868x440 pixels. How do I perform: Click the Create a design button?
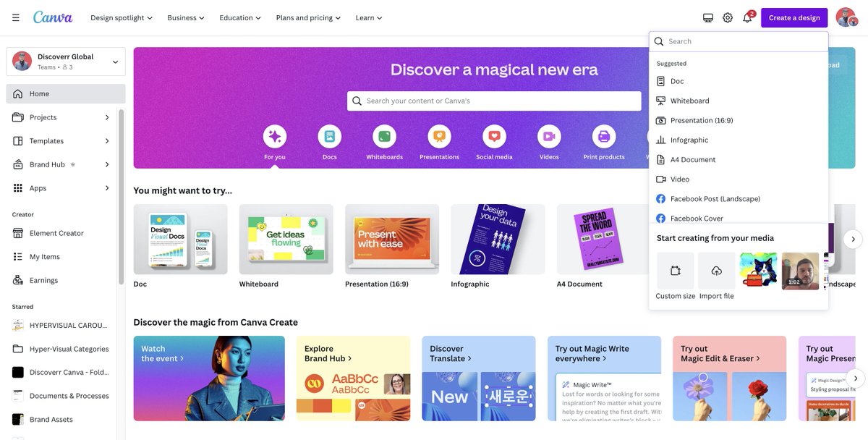click(x=794, y=17)
